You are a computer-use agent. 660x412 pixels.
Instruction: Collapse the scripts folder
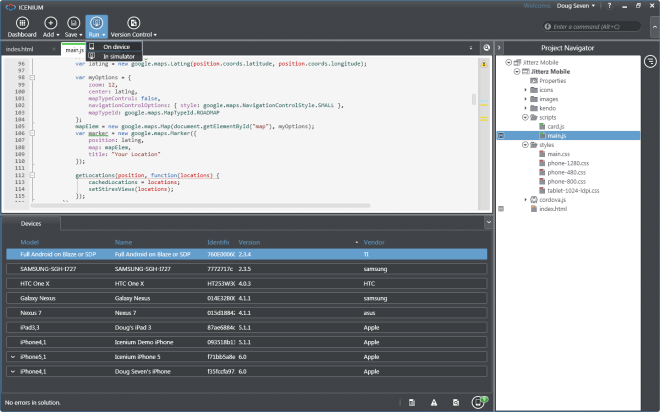coord(526,117)
